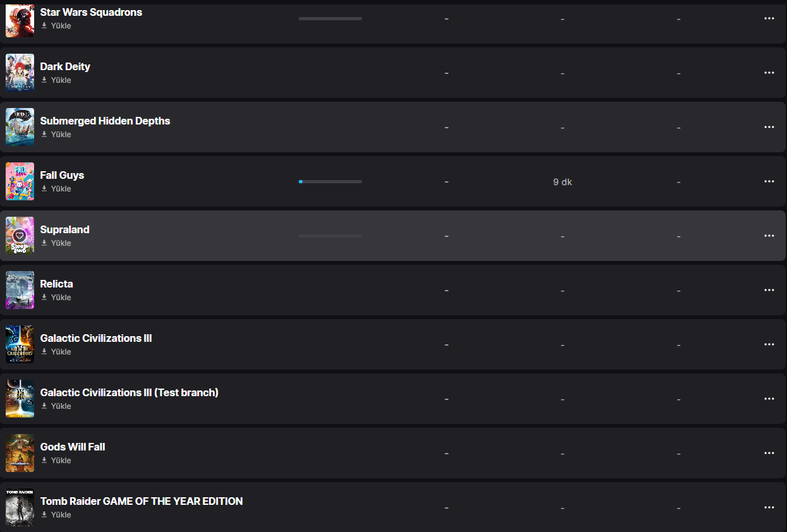787x532 pixels.
Task: Select the Fall Guys cover thumbnail
Action: 20,181
